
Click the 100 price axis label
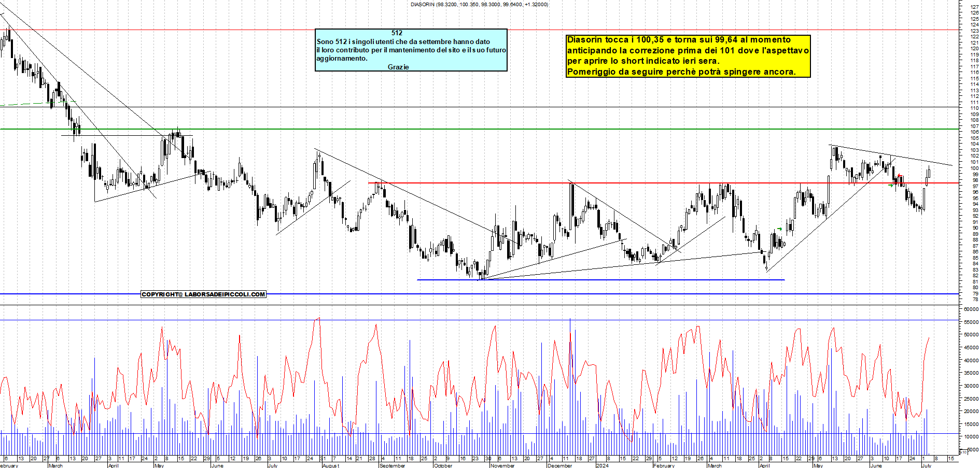pos(975,168)
